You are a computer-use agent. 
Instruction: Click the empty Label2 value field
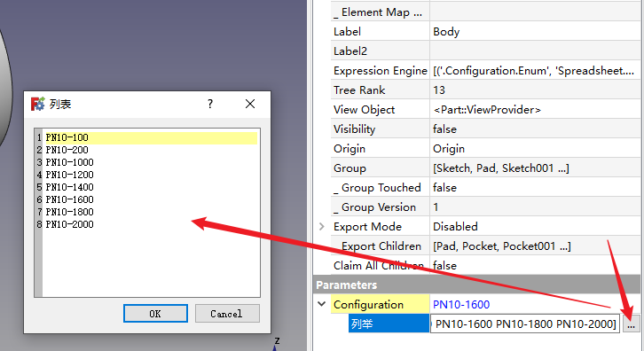pyautogui.click(x=534, y=51)
